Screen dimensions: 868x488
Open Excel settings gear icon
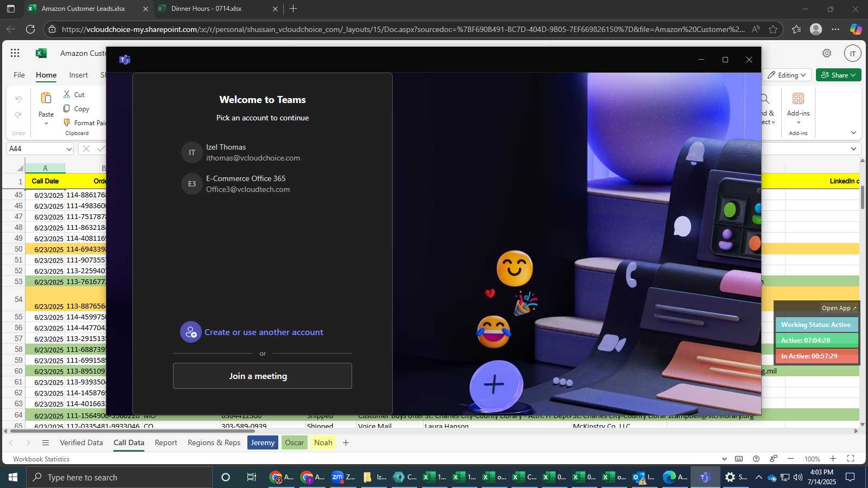coord(827,53)
